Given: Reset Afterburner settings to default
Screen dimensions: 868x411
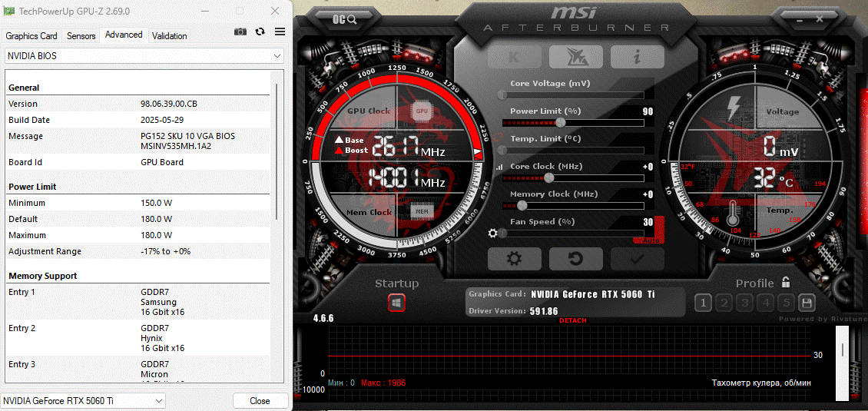Looking at the screenshot, I should (x=575, y=259).
